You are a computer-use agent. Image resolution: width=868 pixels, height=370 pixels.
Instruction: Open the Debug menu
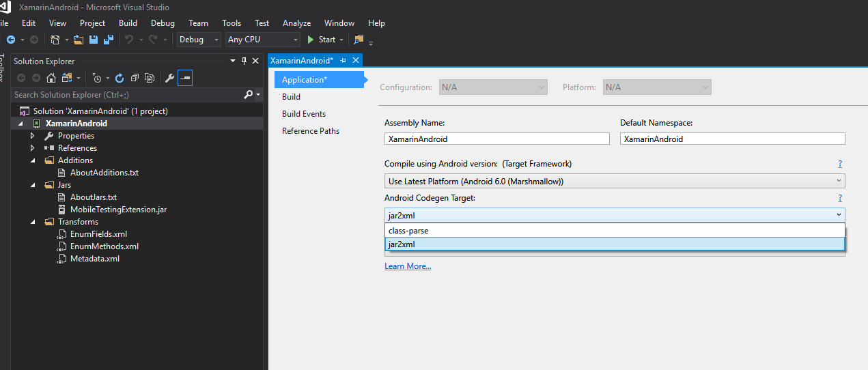(163, 23)
